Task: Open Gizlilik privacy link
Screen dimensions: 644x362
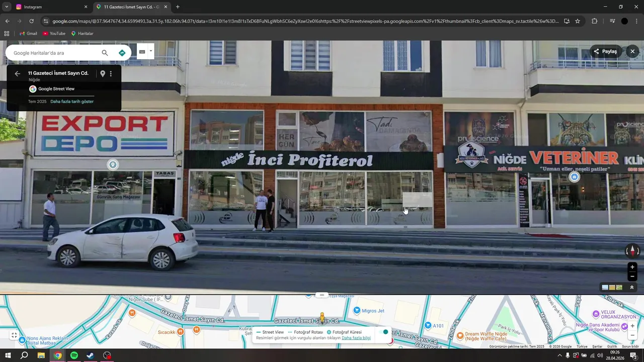Action: [612, 346]
